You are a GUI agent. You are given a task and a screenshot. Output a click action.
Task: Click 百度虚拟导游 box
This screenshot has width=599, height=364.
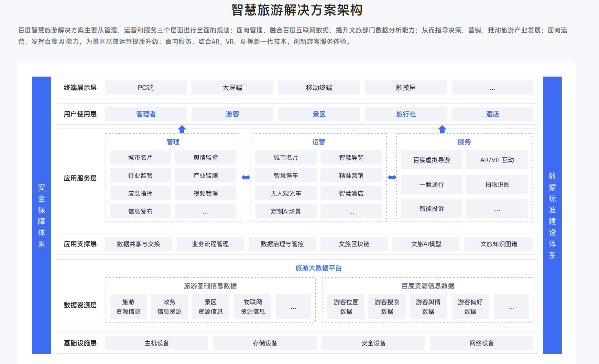click(x=432, y=160)
